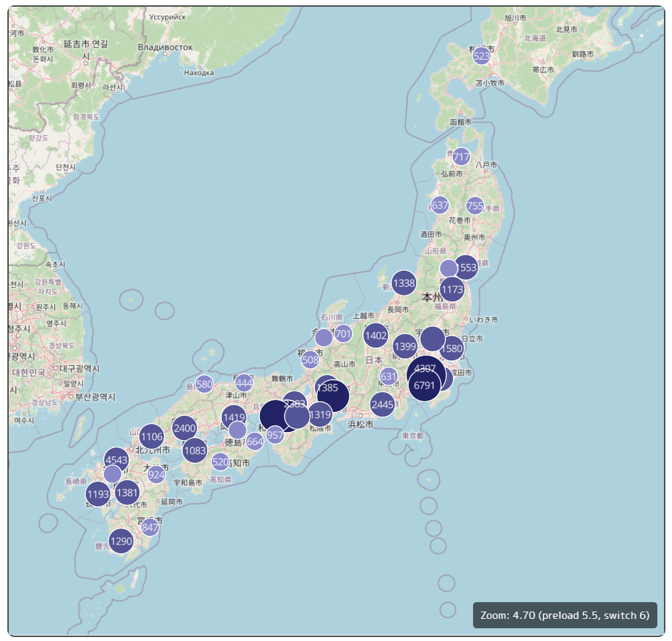Viewport: 672px width, 641px height.
Task: Open the 2400 marker near Okayama
Action: (x=184, y=427)
